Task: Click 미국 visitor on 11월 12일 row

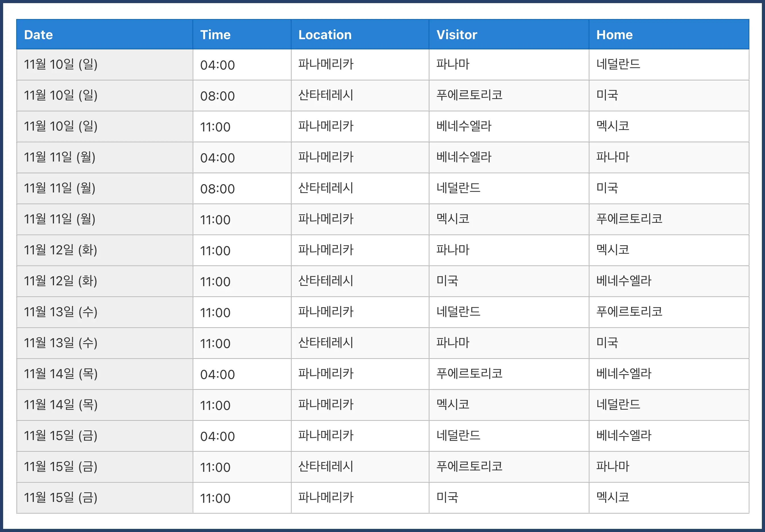Action: 447,281
